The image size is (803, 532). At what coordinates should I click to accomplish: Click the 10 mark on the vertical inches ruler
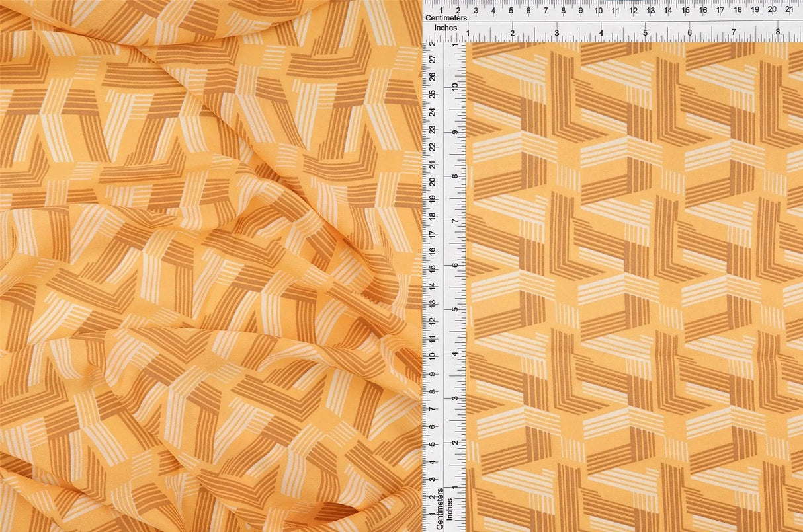point(455,86)
